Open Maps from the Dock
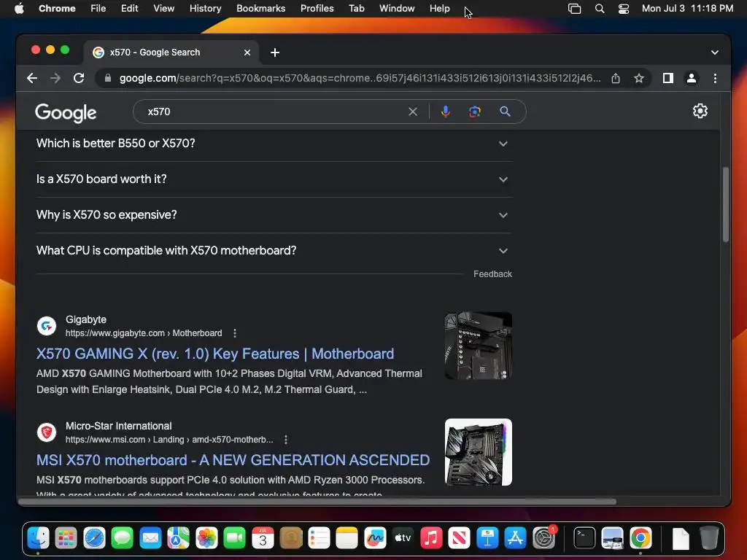Image resolution: width=747 pixels, height=560 pixels. click(178, 539)
